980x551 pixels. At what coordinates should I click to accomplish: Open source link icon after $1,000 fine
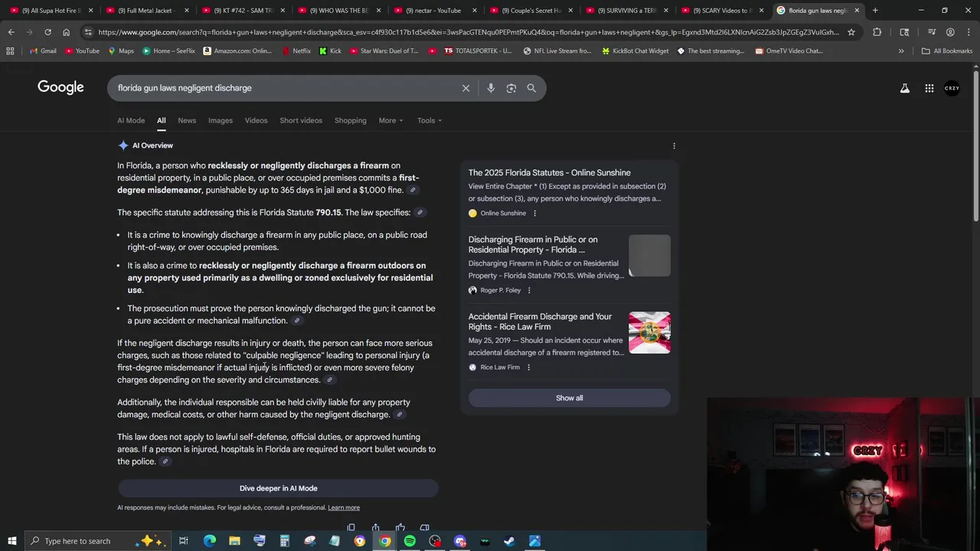click(x=413, y=190)
